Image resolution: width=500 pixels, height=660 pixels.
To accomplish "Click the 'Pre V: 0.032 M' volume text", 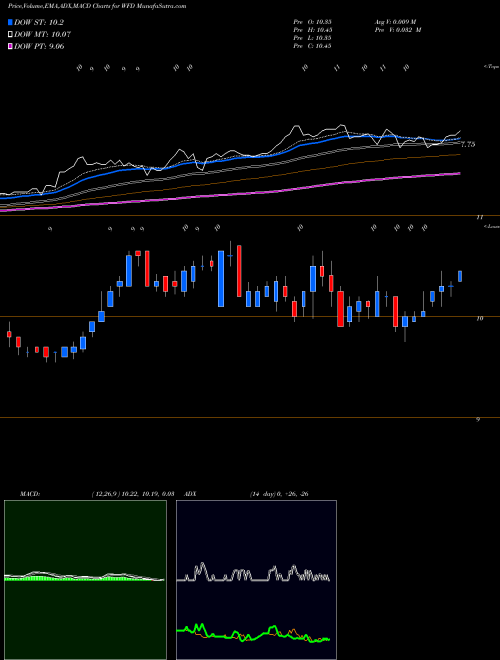I will (398, 30).
